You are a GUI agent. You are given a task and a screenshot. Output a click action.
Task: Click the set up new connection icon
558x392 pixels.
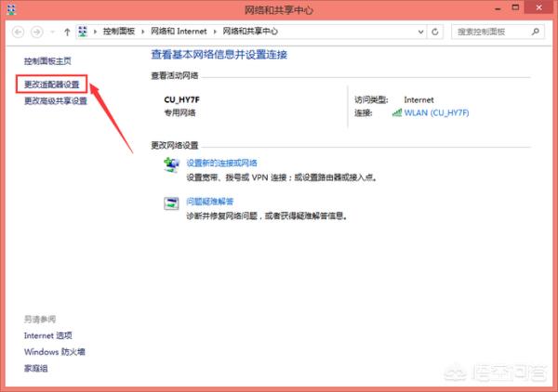click(x=171, y=165)
